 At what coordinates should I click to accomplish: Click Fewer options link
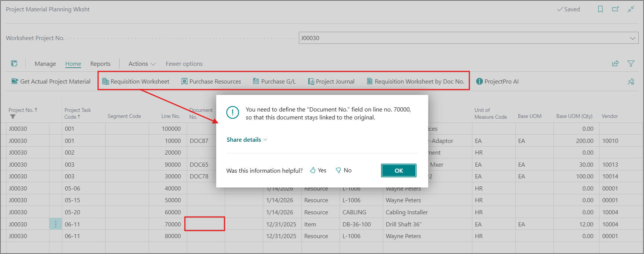[x=184, y=64]
